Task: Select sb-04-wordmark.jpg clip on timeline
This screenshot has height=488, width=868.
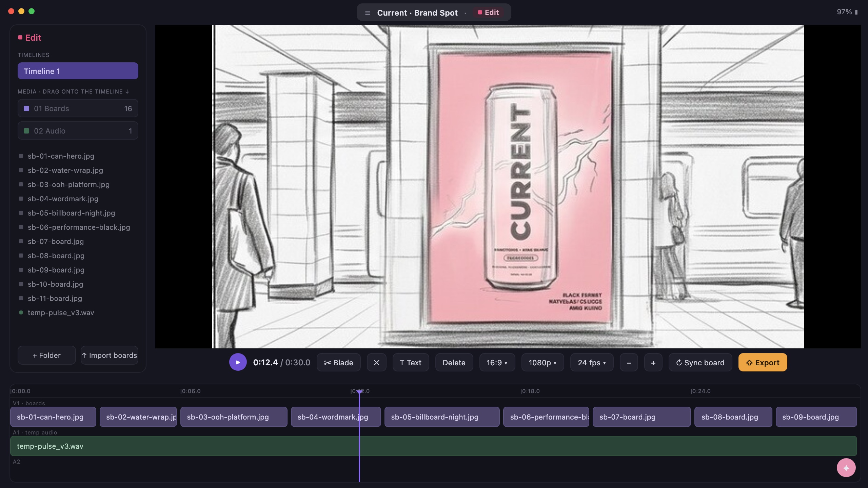Action: click(336, 417)
